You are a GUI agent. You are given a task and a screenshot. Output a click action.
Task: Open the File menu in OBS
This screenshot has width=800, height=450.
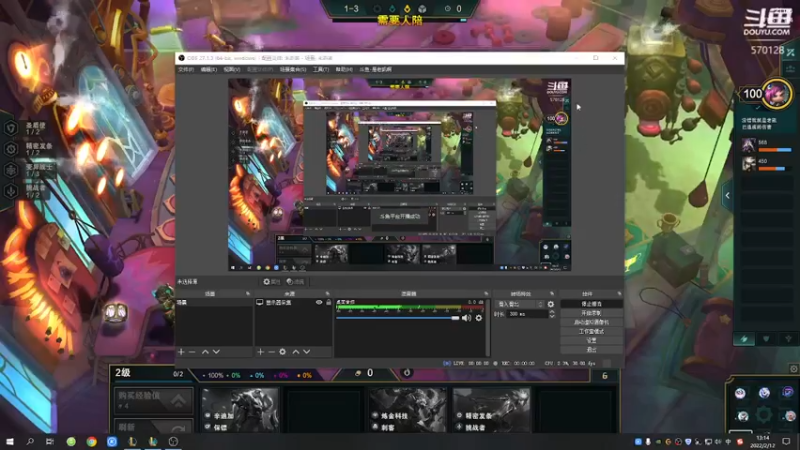[186, 69]
